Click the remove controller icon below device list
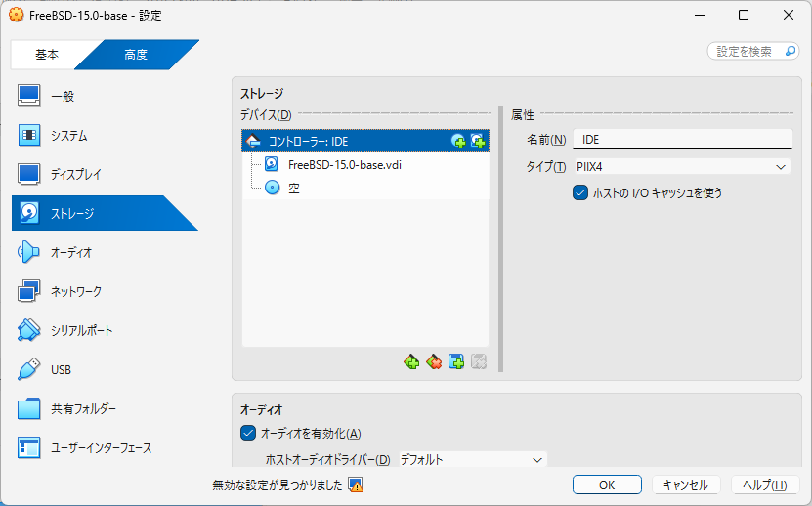 point(434,361)
